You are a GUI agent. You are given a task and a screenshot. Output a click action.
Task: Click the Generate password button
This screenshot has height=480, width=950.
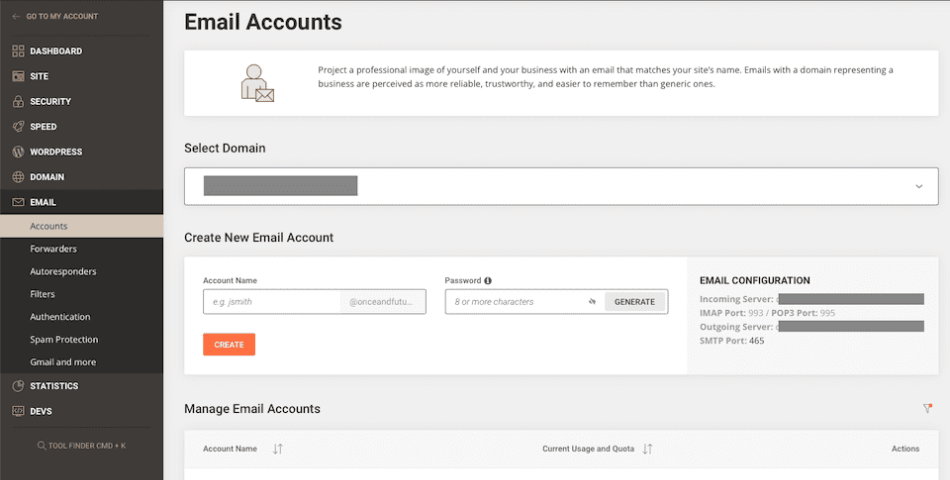[x=634, y=301]
